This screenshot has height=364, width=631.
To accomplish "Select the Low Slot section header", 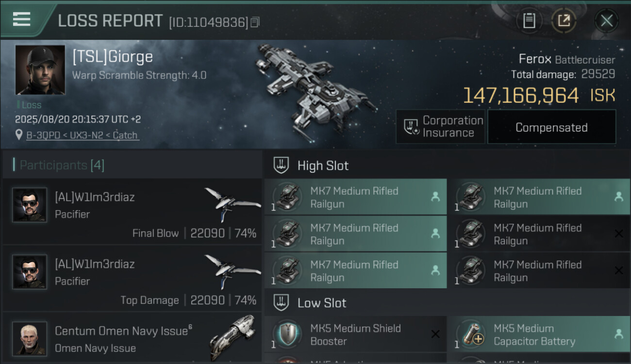I will coord(322,303).
